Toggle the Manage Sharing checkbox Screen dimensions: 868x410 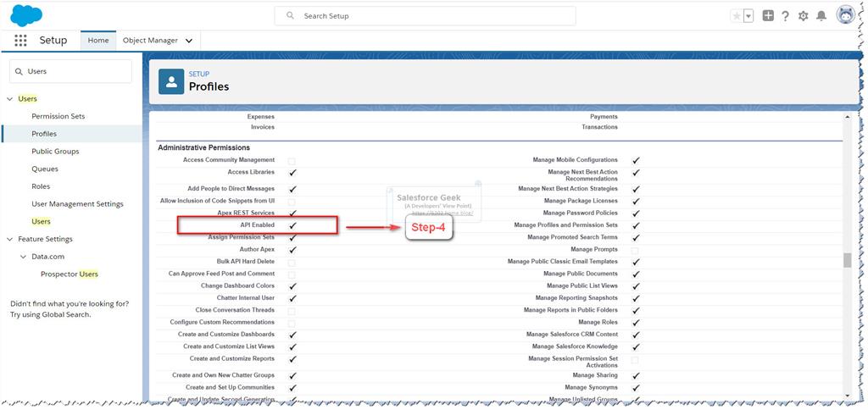coord(636,376)
